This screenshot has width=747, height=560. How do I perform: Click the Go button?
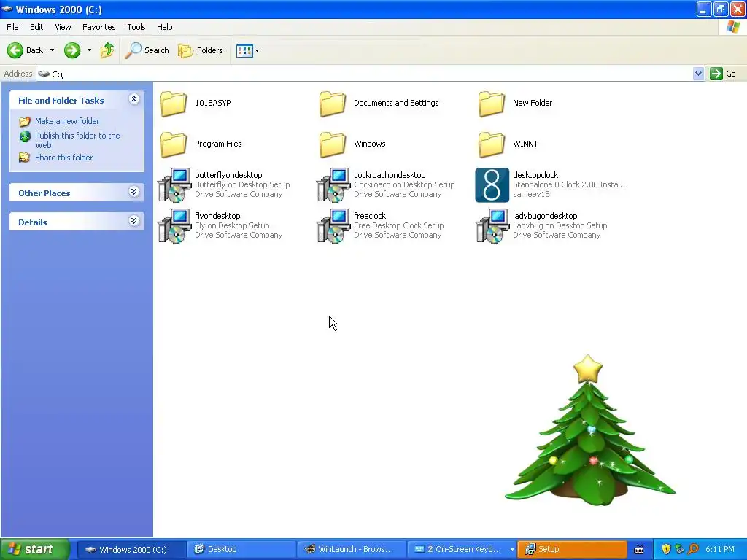coord(723,74)
